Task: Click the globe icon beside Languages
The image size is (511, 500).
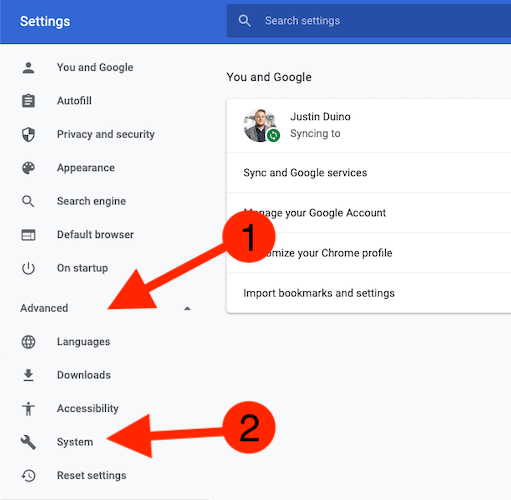Action: [x=28, y=342]
